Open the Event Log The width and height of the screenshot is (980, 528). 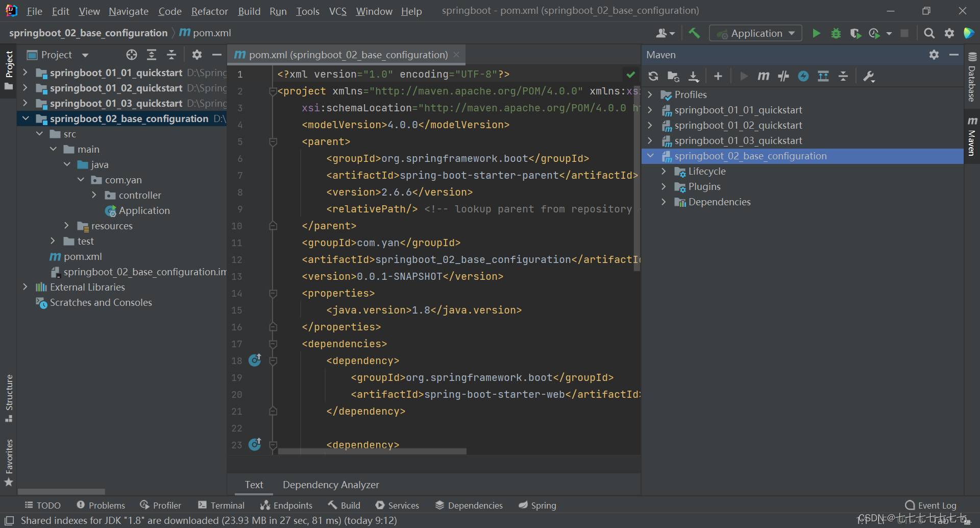coord(930,505)
